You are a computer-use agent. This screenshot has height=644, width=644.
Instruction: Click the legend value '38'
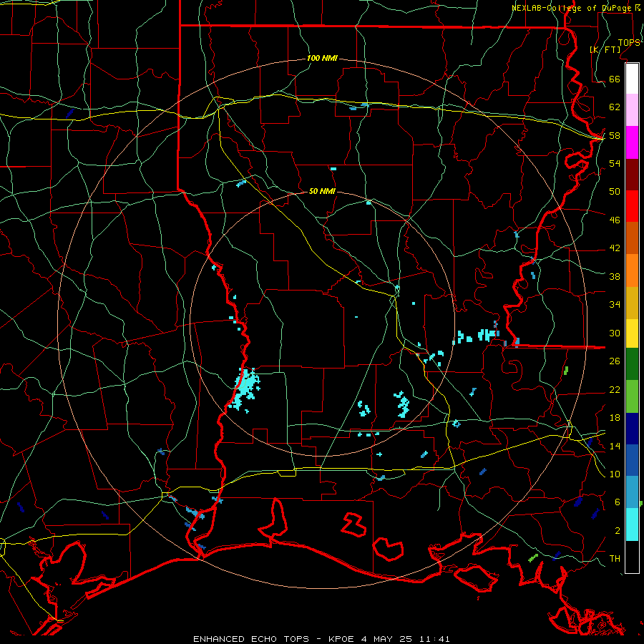coord(615,277)
